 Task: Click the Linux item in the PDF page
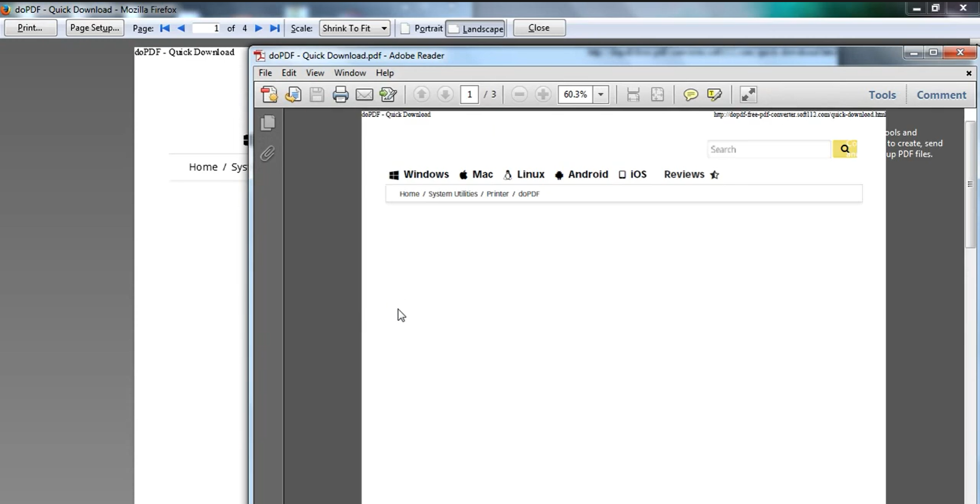(524, 175)
